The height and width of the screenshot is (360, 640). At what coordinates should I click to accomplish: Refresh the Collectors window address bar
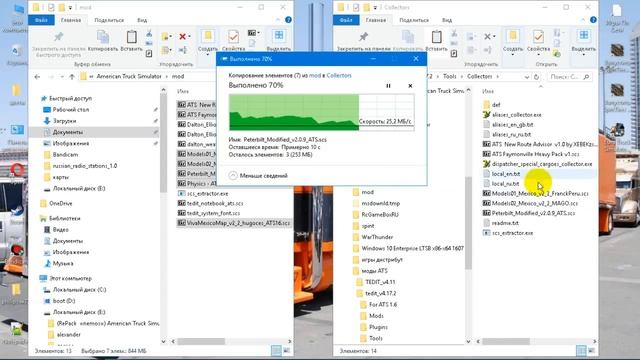tap(536, 76)
